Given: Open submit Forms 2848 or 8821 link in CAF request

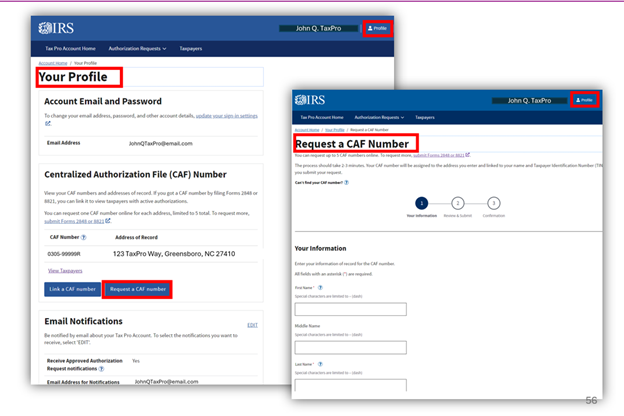Looking at the screenshot, I should click(x=439, y=155).
